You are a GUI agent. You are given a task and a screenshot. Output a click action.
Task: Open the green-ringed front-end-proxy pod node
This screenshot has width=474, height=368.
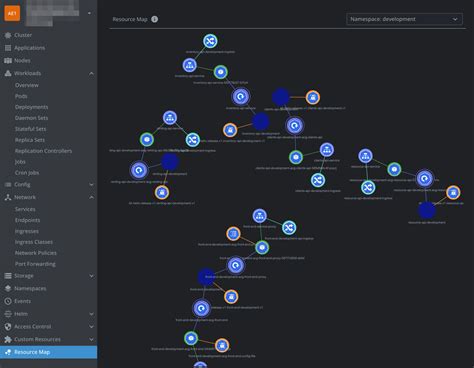262,247
